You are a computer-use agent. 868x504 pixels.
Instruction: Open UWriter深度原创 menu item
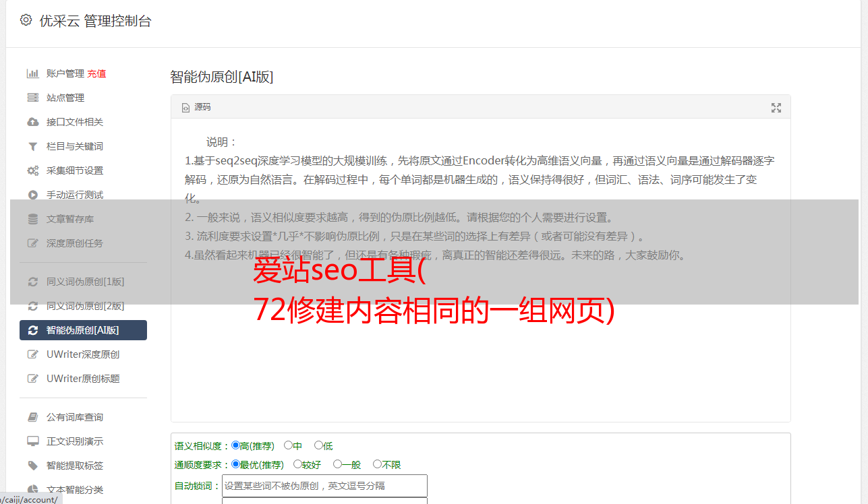pyautogui.click(x=83, y=354)
